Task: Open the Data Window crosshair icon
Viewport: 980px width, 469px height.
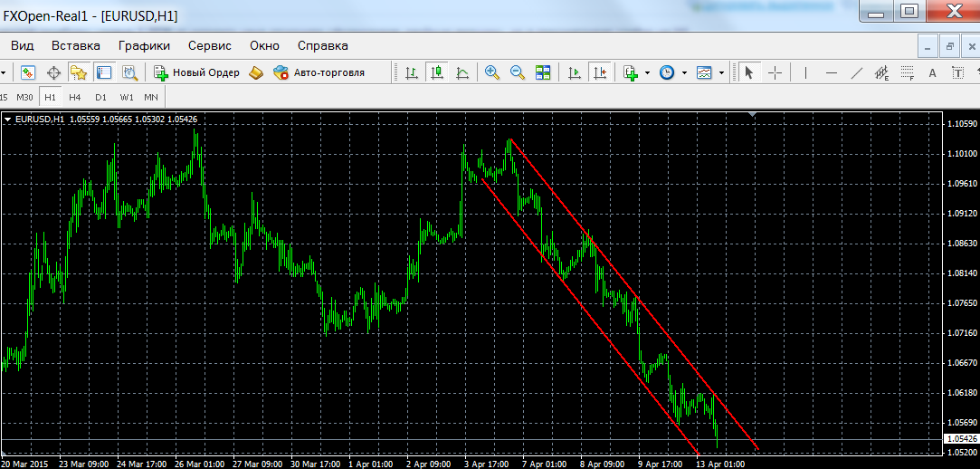Action: [x=53, y=72]
